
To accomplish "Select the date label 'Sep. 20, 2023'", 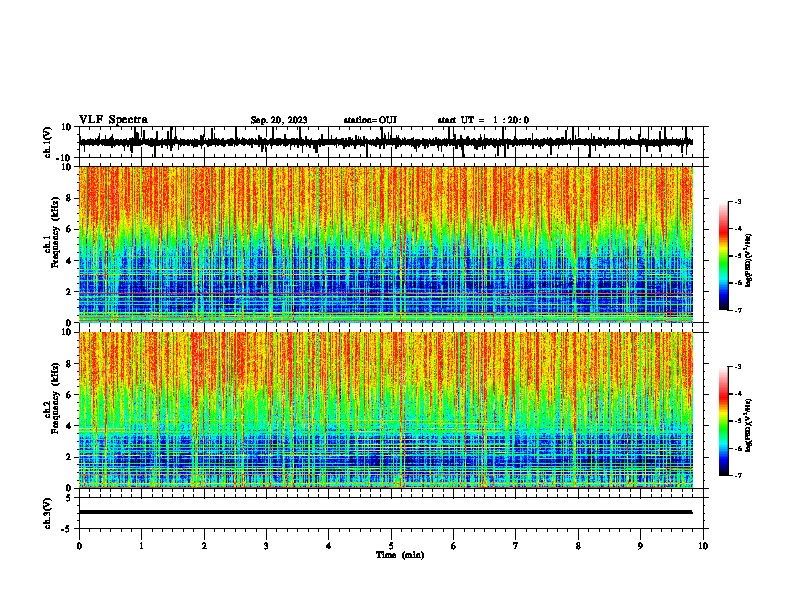I will pos(279,120).
